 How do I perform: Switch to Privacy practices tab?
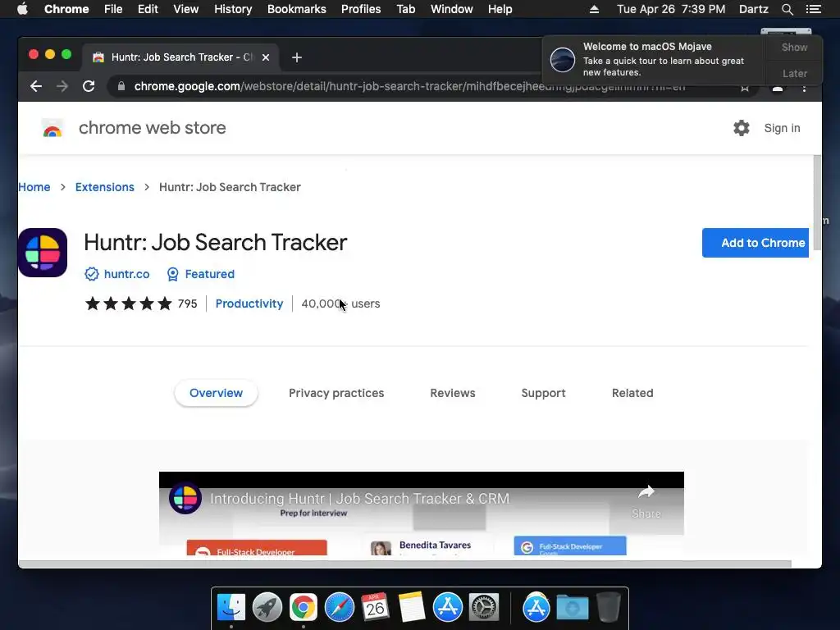tap(336, 393)
